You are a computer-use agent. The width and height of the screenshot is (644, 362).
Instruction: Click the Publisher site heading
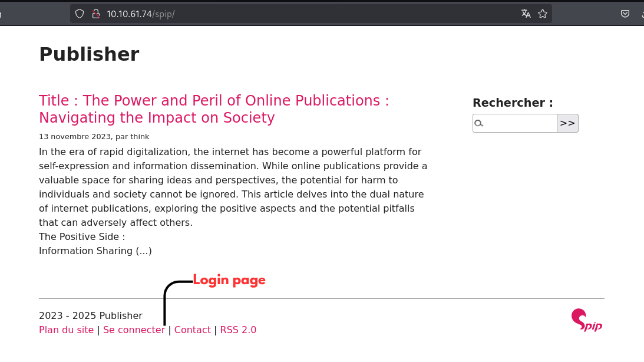pyautogui.click(x=89, y=54)
